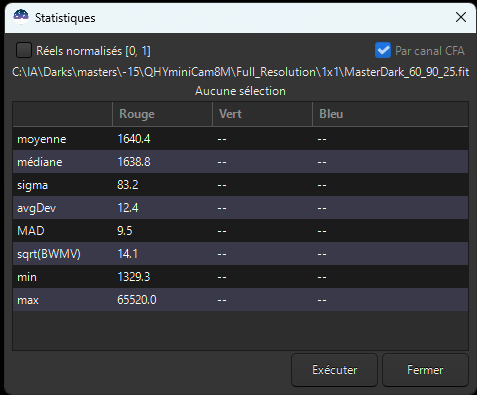
Task: Click the Siril app icon in title bar
Action: point(21,17)
